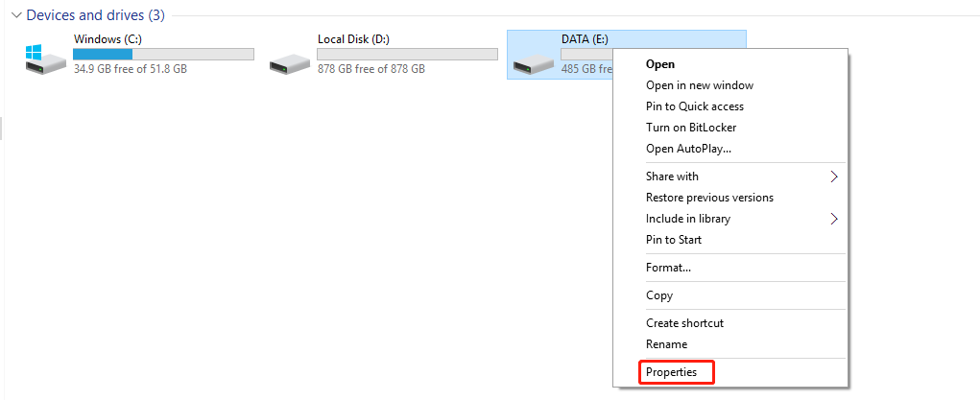
Task: Choose Open from the context menu
Action: (660, 64)
